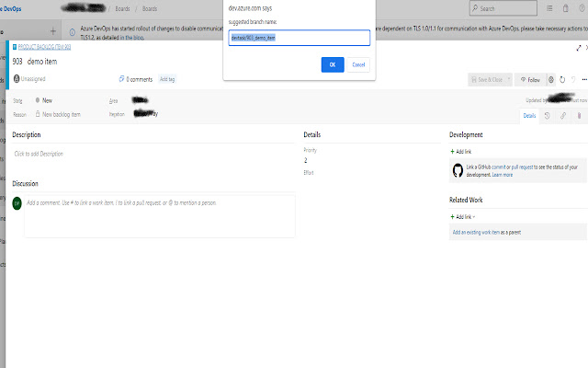The image size is (588, 368).
Task: Collapse the Development section heading
Action: click(466, 134)
